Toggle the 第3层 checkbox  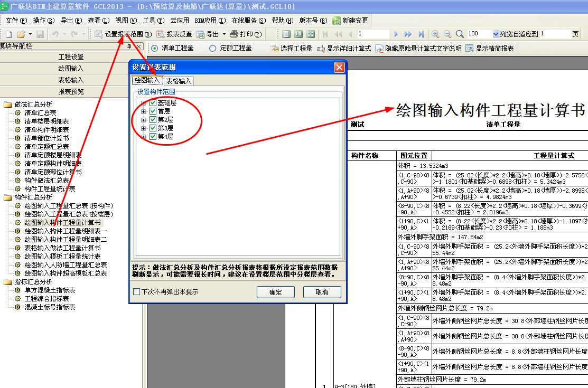(x=153, y=128)
